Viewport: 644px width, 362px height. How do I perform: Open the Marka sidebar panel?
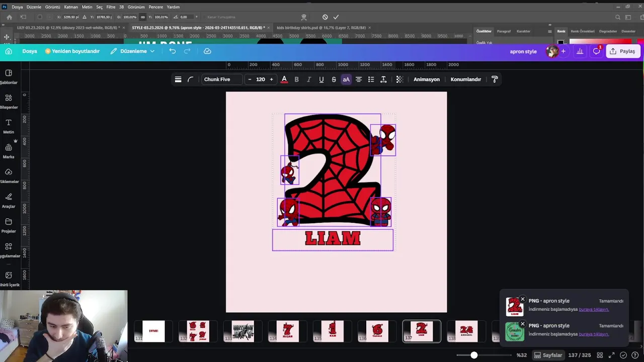[x=9, y=151]
